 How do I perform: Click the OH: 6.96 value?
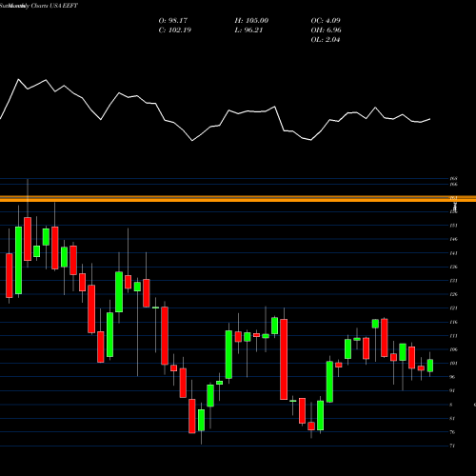326,30
